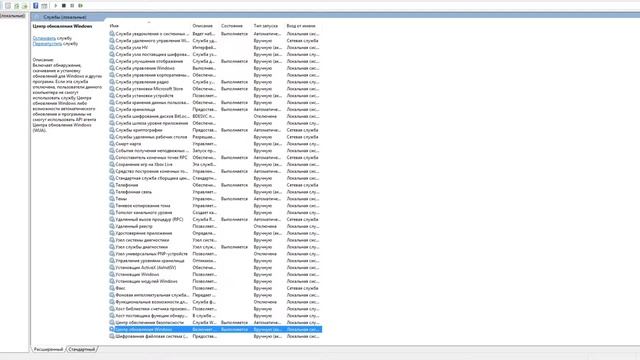
Task: Select the Служба управления Windows row
Action: tap(215, 68)
